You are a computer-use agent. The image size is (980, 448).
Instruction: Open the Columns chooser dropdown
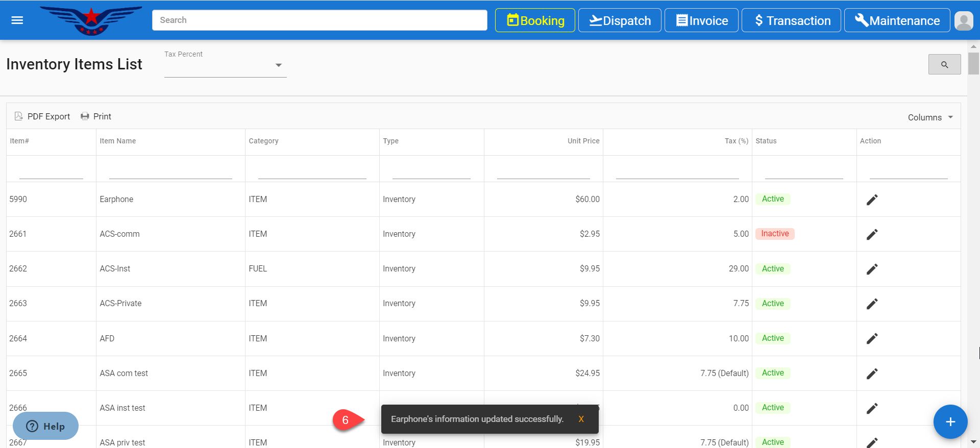pos(930,117)
